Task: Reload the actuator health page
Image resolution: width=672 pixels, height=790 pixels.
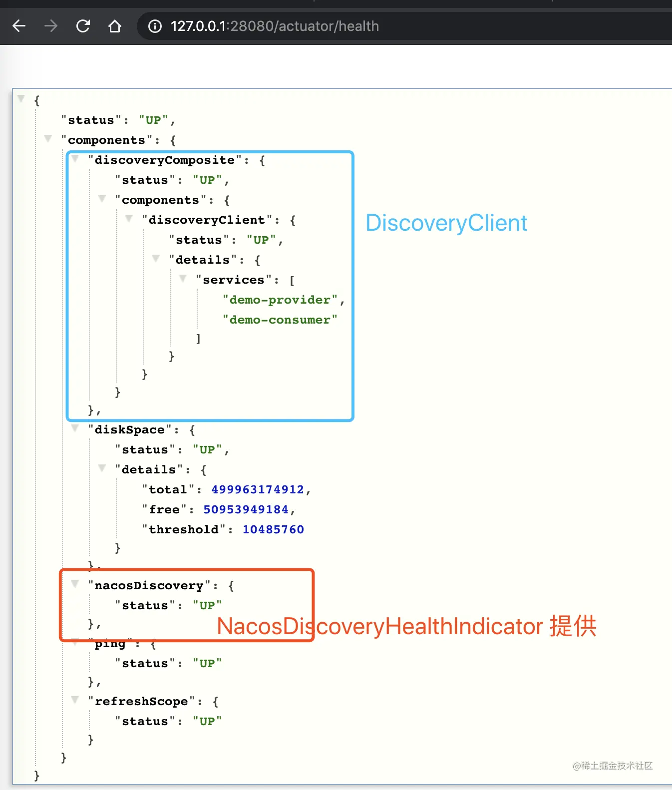Action: click(83, 26)
